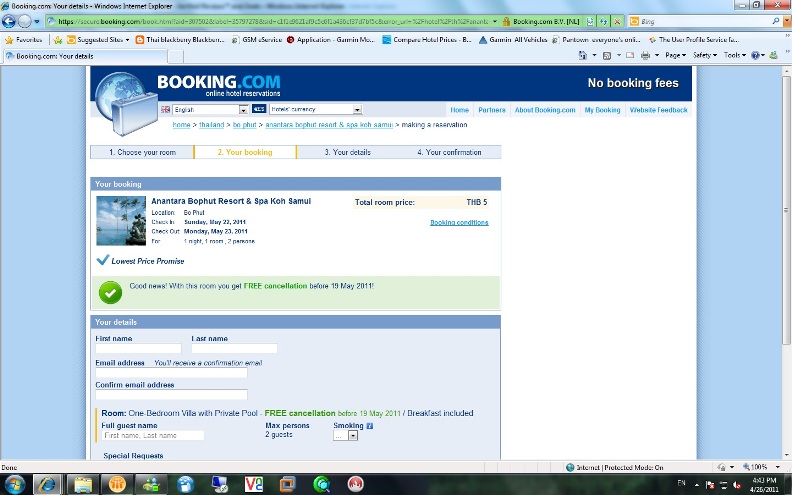Select the Booking.com: Your details browser tab
The height and width of the screenshot is (495, 792).
click(85, 56)
